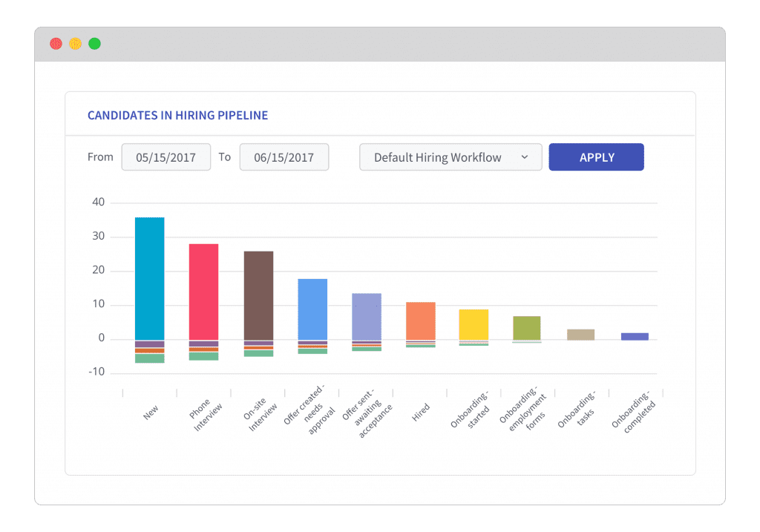Select the red Phone Interview bar
This screenshot has height=532, width=760.
coord(203,289)
